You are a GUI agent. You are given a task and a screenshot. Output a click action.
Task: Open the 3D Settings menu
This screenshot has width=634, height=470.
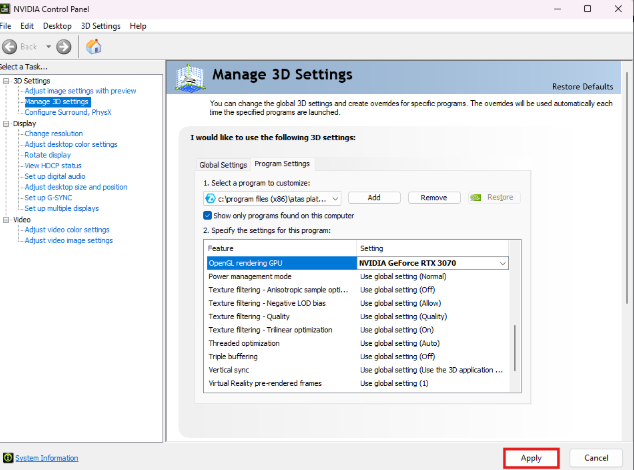pos(101,26)
